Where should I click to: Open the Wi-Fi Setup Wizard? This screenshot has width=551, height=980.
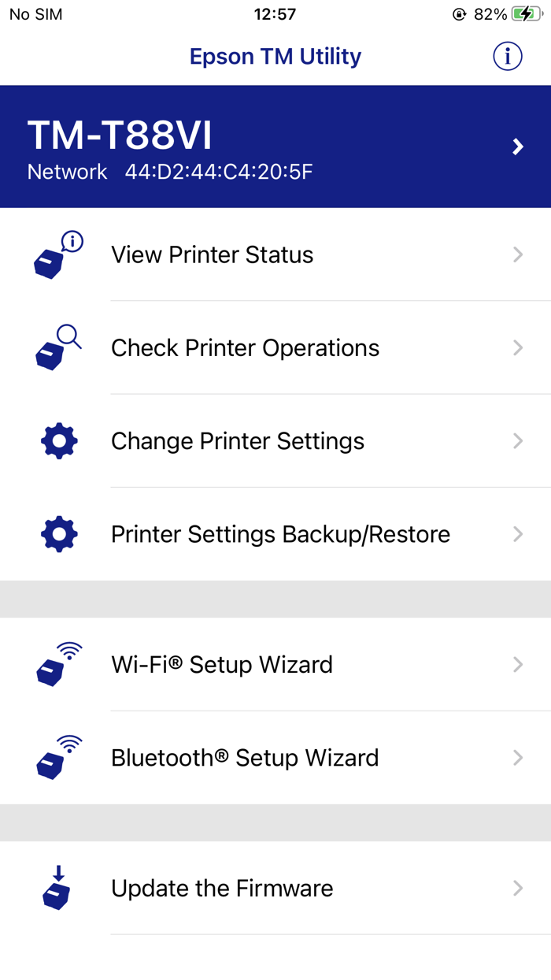[220, 664]
